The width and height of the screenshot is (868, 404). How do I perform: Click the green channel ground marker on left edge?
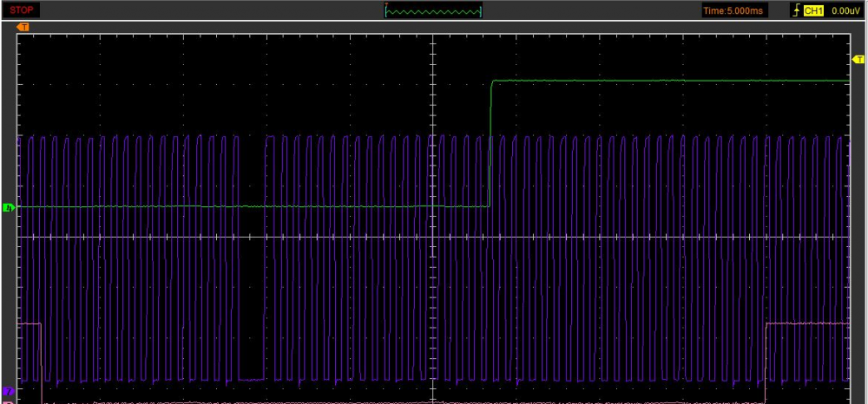coord(9,207)
